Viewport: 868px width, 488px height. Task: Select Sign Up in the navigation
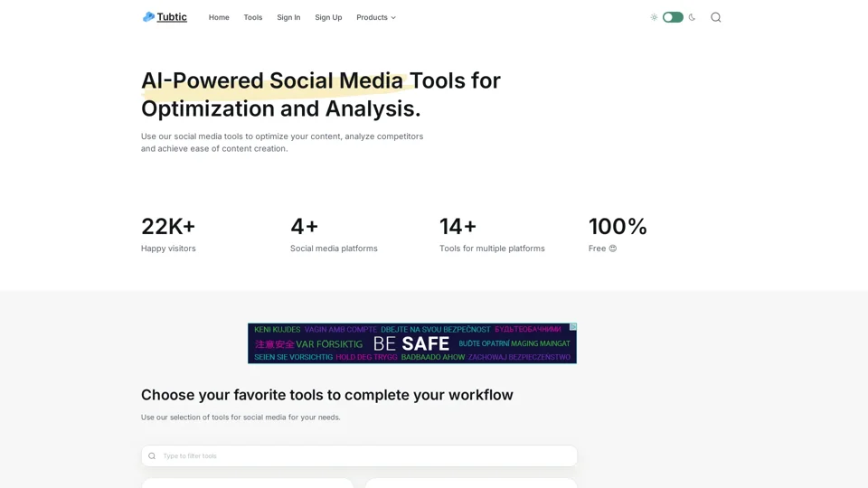click(x=328, y=18)
